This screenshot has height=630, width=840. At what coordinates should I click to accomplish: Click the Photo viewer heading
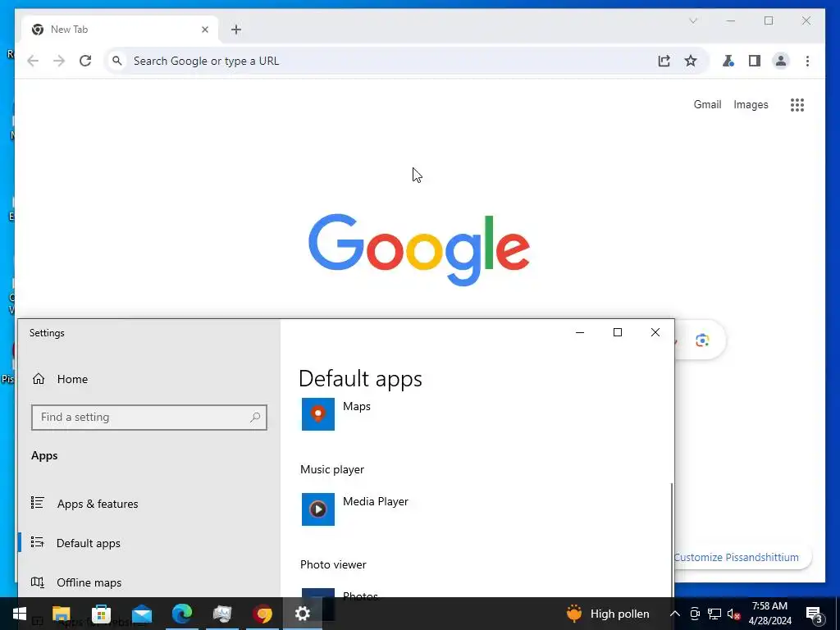pyautogui.click(x=333, y=564)
